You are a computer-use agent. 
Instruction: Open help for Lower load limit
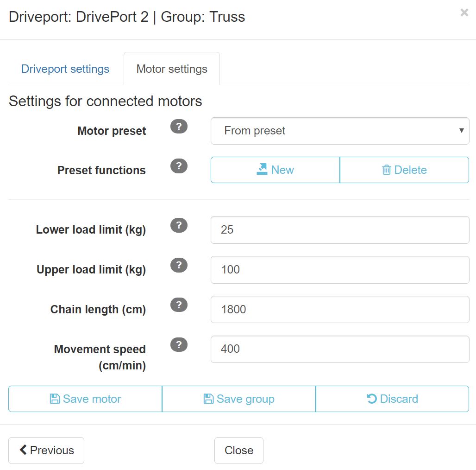pos(179,225)
